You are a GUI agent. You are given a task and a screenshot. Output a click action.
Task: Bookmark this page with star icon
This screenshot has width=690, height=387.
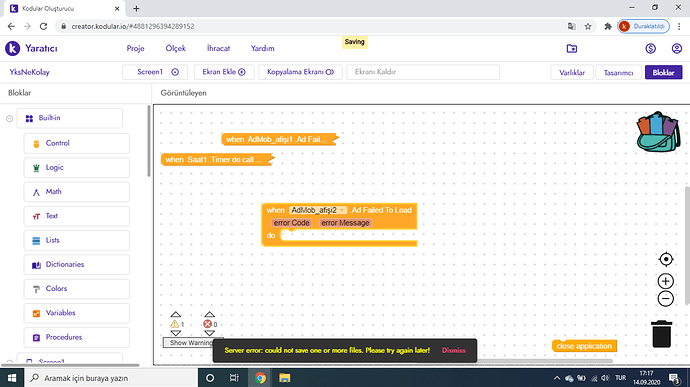[588, 26]
